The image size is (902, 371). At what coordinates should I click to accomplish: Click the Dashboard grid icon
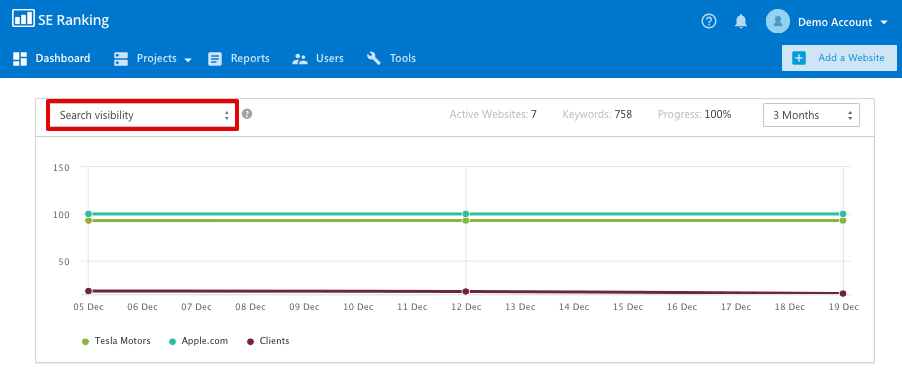[20, 59]
